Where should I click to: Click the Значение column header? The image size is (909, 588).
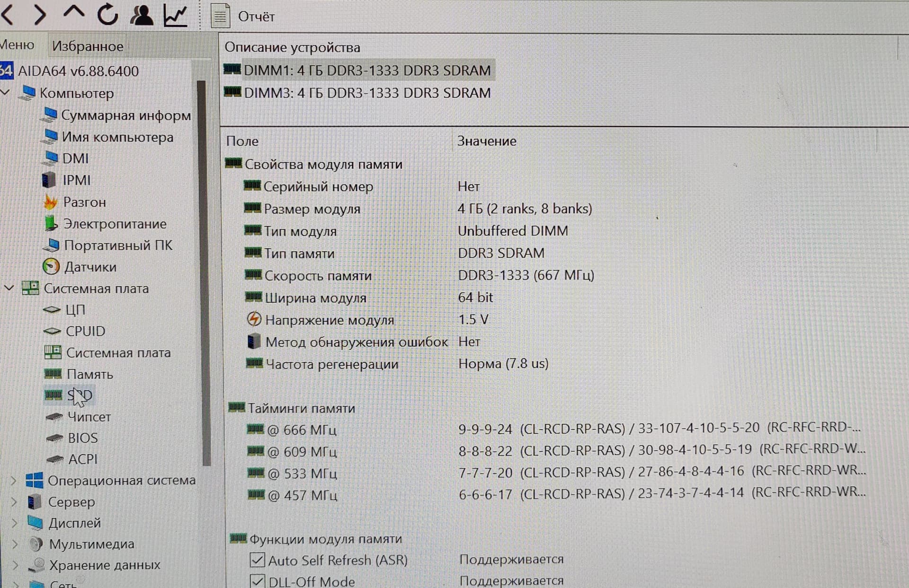[486, 141]
